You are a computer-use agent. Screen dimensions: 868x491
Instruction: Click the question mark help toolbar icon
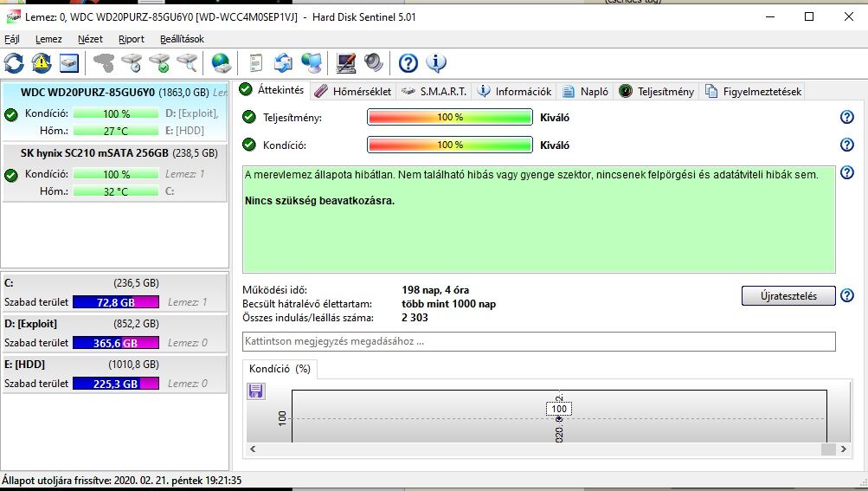click(x=408, y=63)
